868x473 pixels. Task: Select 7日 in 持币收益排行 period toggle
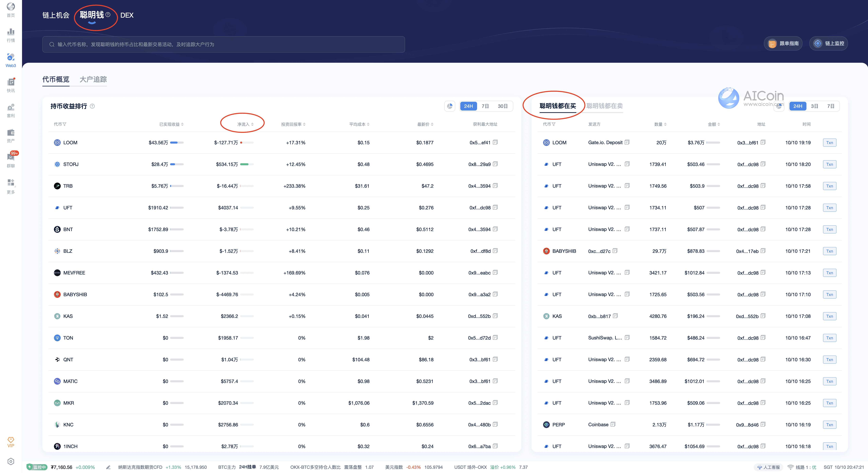coord(485,106)
